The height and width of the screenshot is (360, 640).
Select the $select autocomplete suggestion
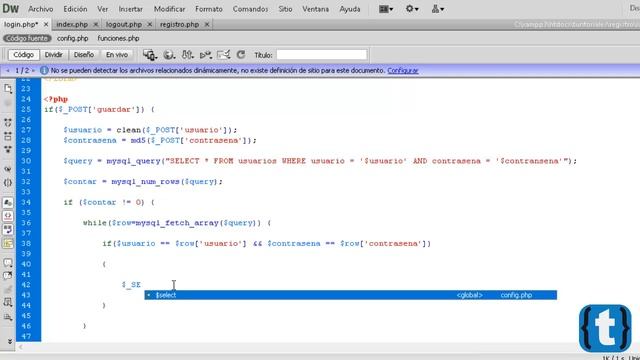(351, 295)
